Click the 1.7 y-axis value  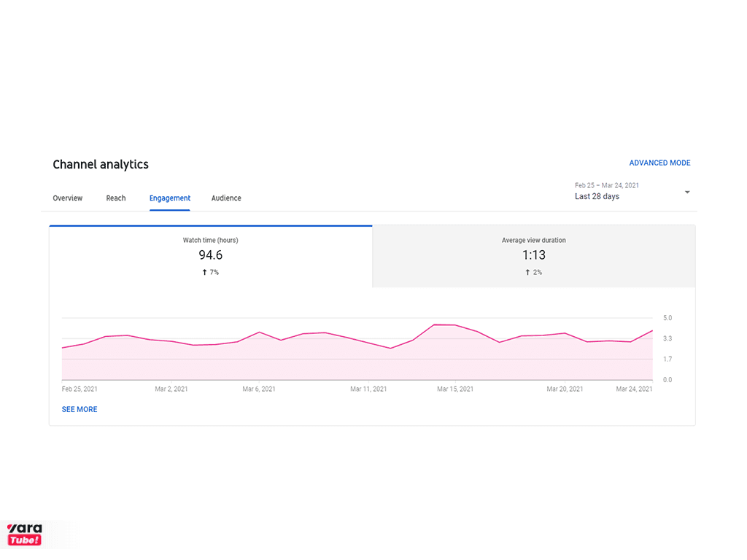667,359
